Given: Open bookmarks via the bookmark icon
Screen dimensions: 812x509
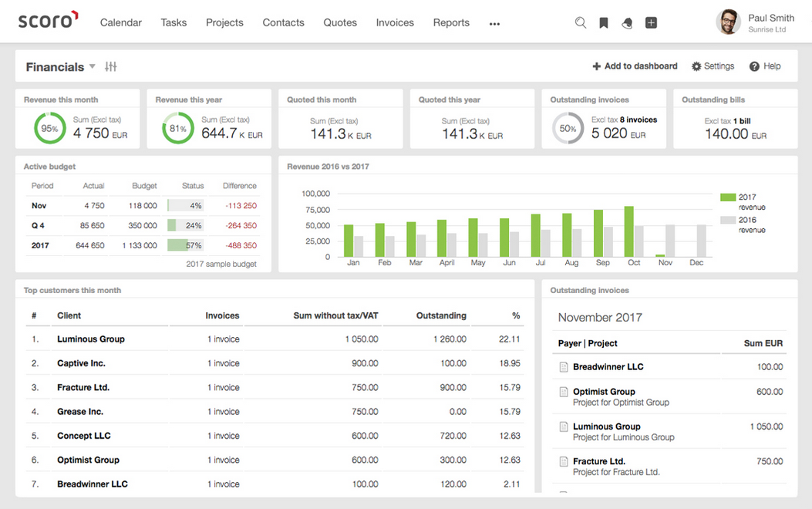Looking at the screenshot, I should pyautogui.click(x=603, y=23).
